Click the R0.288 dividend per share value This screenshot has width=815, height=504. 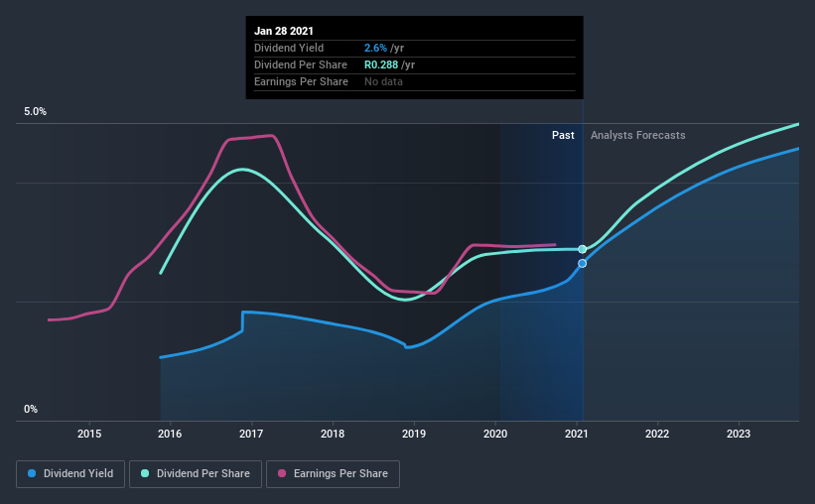click(381, 64)
